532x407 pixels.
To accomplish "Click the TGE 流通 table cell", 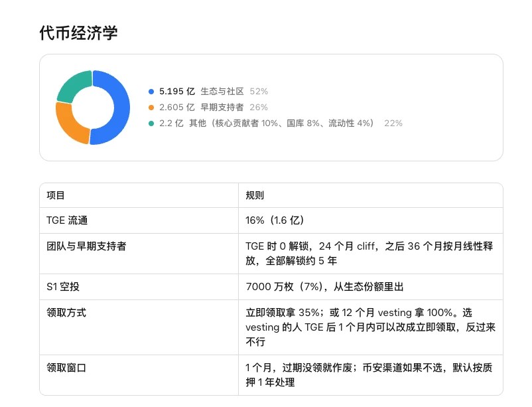I will point(139,220).
